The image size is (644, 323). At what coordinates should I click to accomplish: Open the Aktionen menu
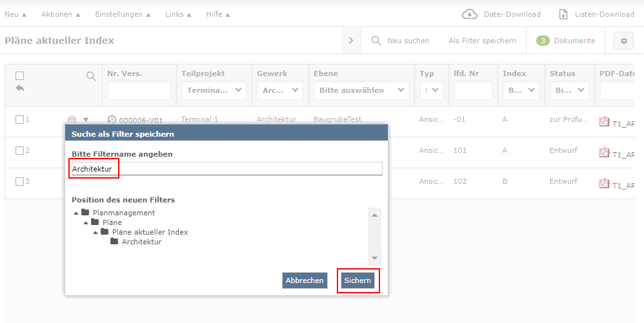[61, 14]
